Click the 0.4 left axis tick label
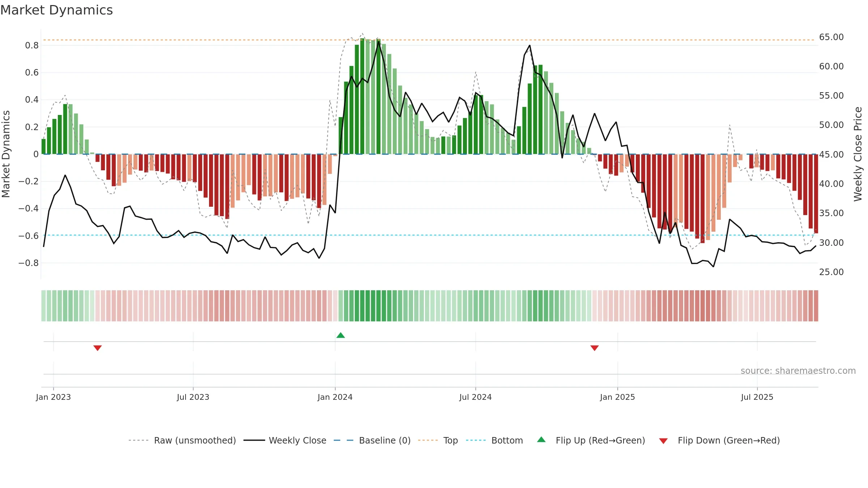 pos(32,100)
